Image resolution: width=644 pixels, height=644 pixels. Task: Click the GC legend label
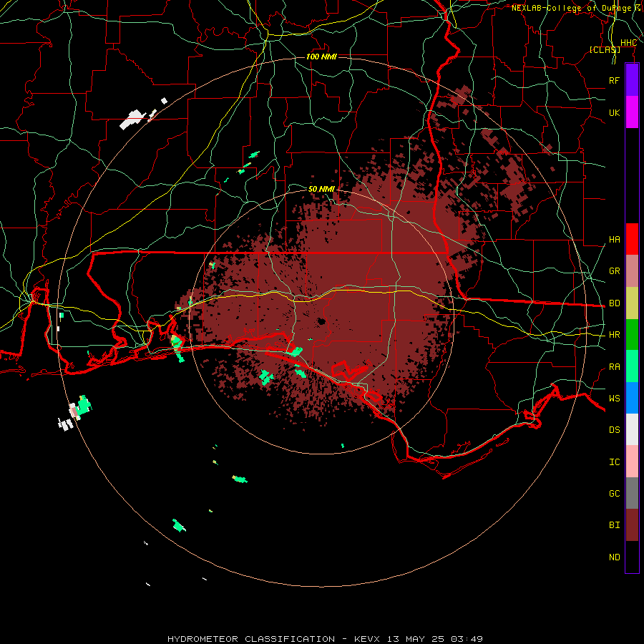coord(614,494)
